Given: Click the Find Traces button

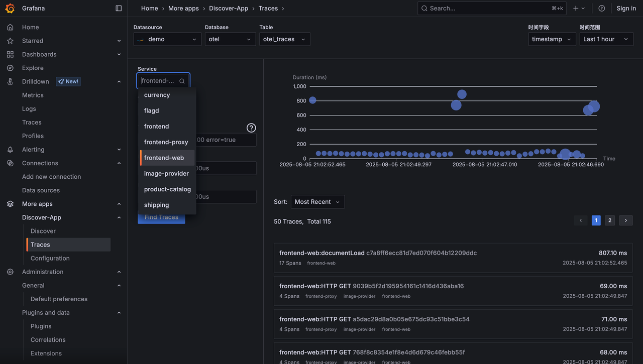Looking at the screenshot, I should (161, 217).
